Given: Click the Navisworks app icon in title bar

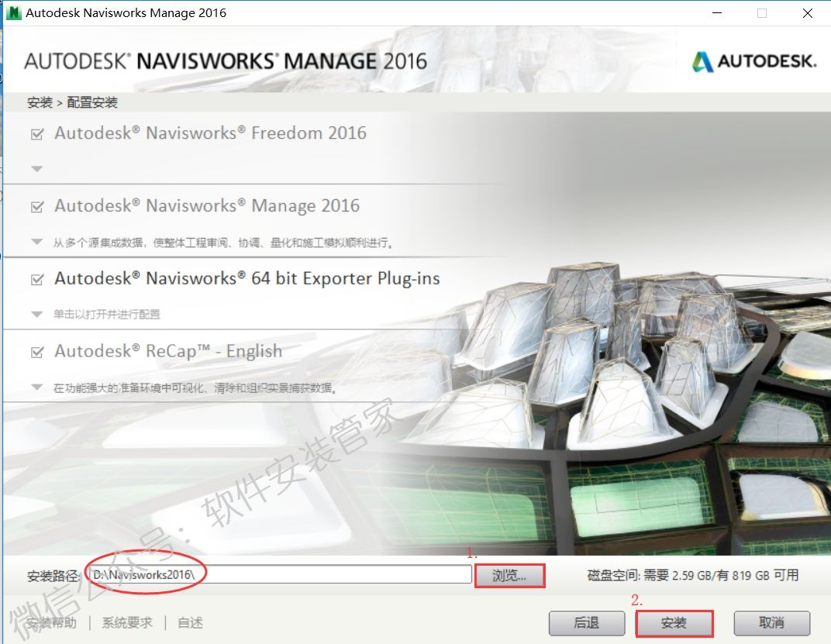Looking at the screenshot, I should click(x=13, y=12).
